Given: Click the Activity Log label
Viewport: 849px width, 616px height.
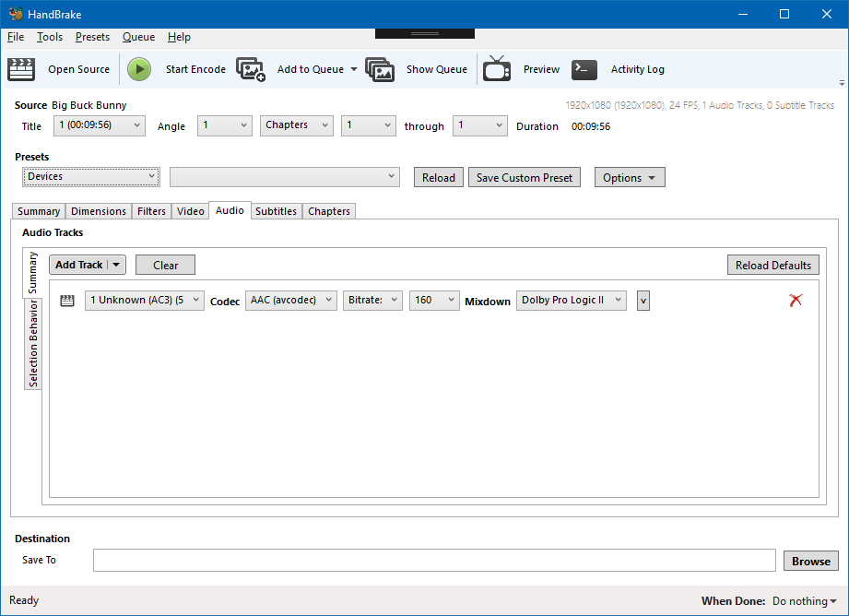Looking at the screenshot, I should (637, 69).
